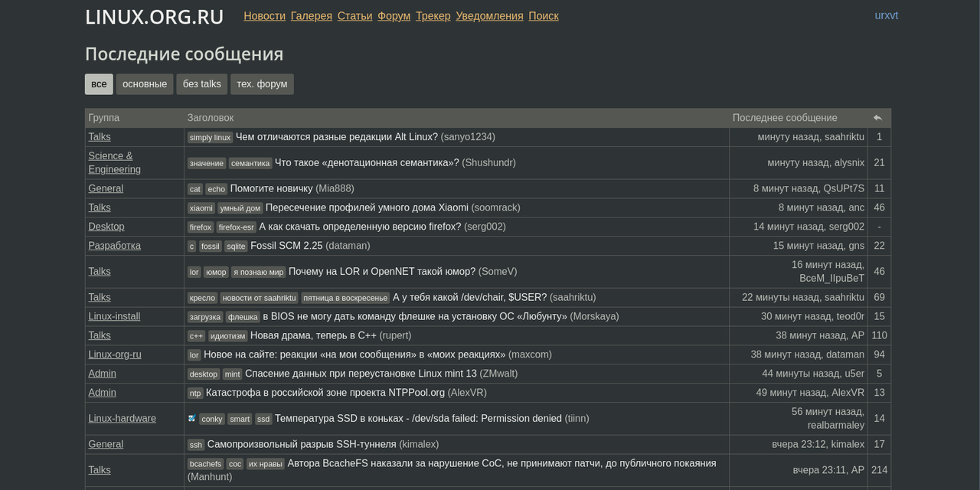Click the 'значение' tag
Image resolution: width=980 pixels, height=490 pixels.
click(207, 163)
